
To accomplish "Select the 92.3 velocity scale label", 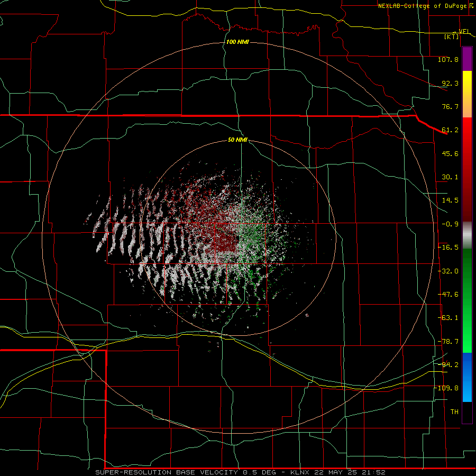I will pos(450,83).
